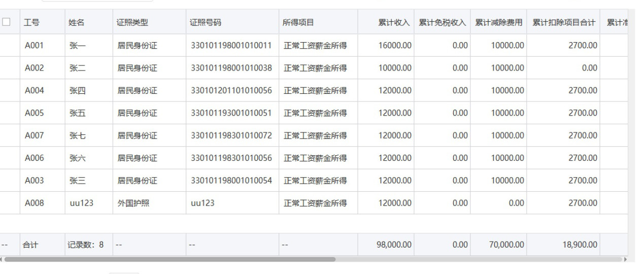Click the 累计扣除项目合计 value 0.00 for A002

point(589,68)
